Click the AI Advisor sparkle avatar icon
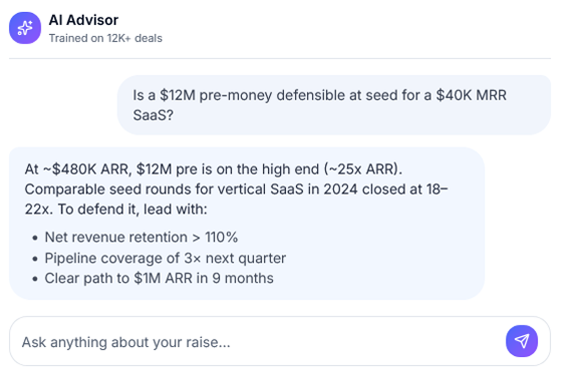This screenshot has width=564, height=377. click(25, 28)
